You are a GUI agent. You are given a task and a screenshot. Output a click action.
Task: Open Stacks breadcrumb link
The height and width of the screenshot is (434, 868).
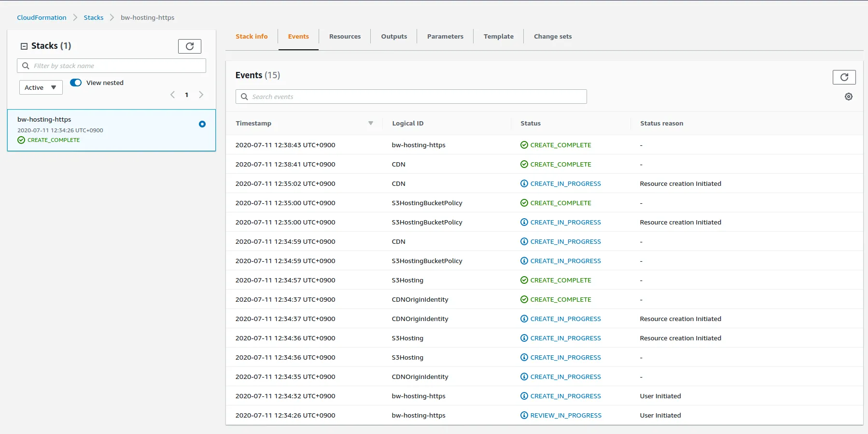(94, 17)
